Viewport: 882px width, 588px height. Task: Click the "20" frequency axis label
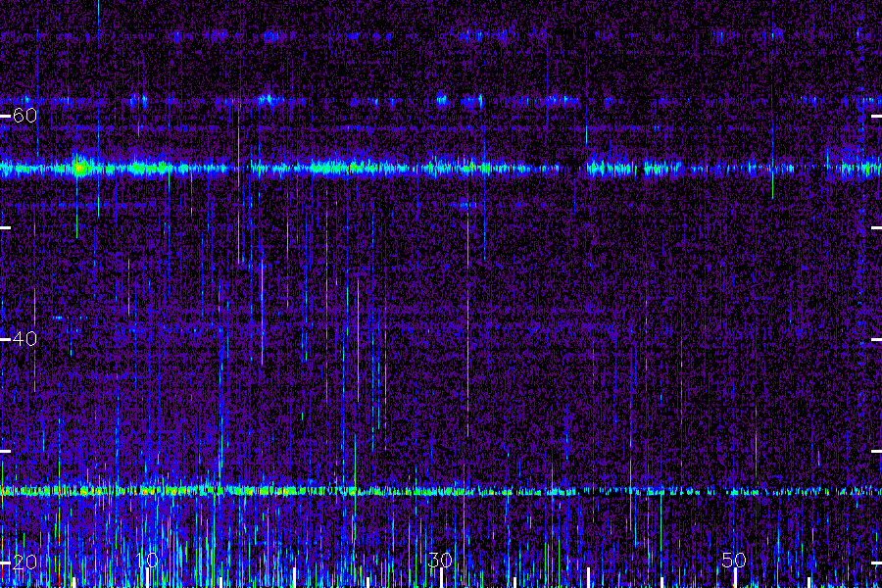tap(24, 562)
